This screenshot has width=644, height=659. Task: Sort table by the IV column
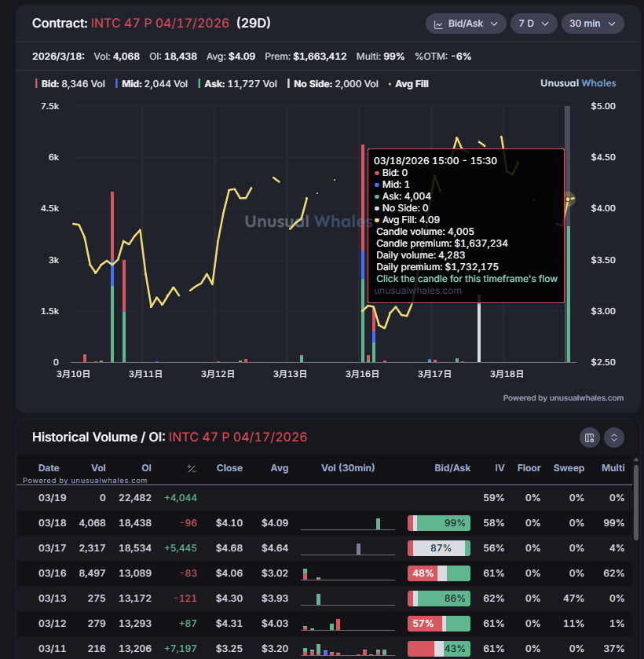tap(499, 468)
